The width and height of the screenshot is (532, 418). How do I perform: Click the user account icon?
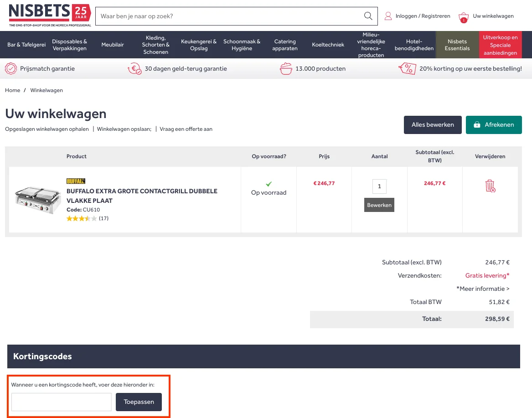(x=388, y=16)
